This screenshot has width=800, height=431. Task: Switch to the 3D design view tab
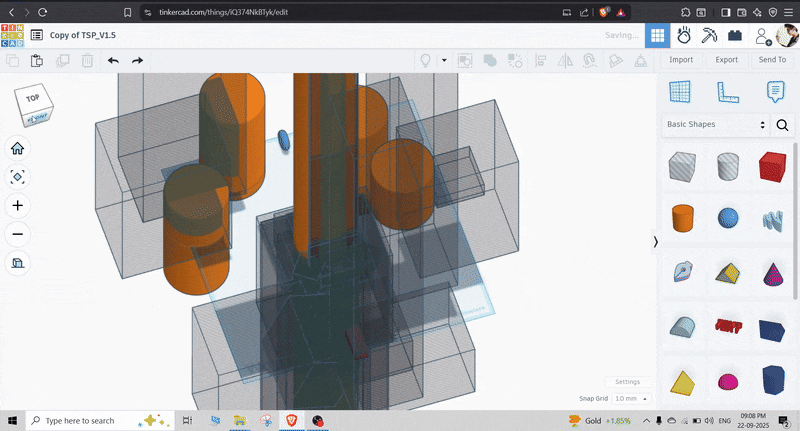(657, 35)
